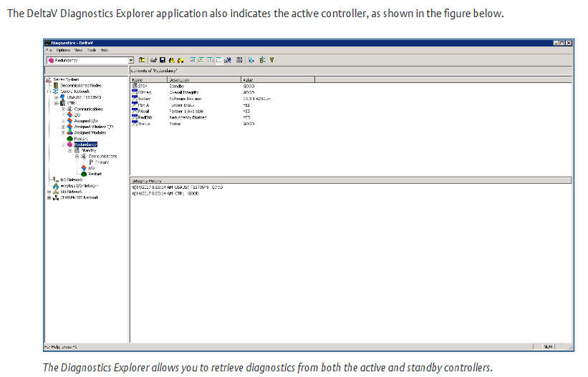Click the Name column header

click(148, 80)
